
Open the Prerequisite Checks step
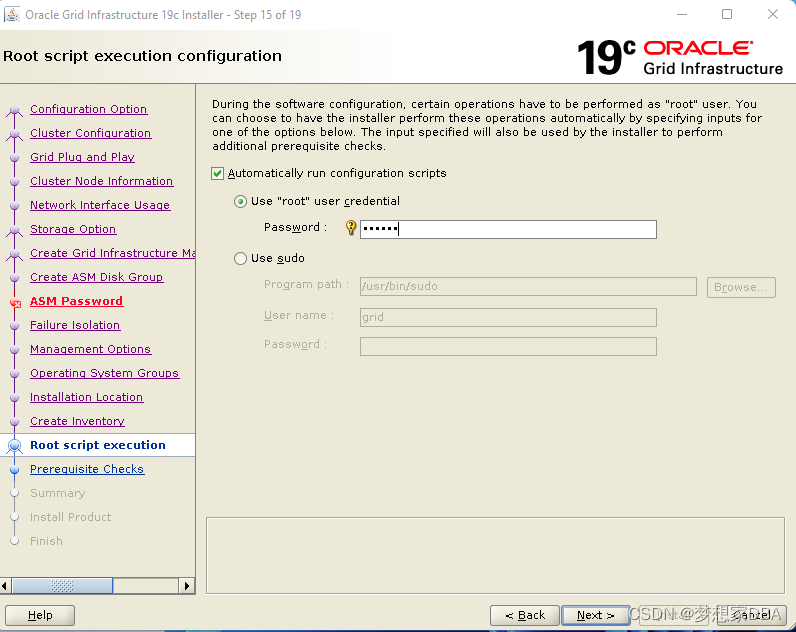click(87, 469)
